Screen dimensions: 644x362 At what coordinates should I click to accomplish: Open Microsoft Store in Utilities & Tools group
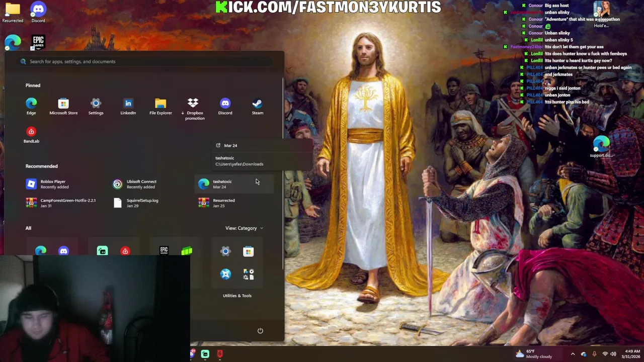click(249, 251)
